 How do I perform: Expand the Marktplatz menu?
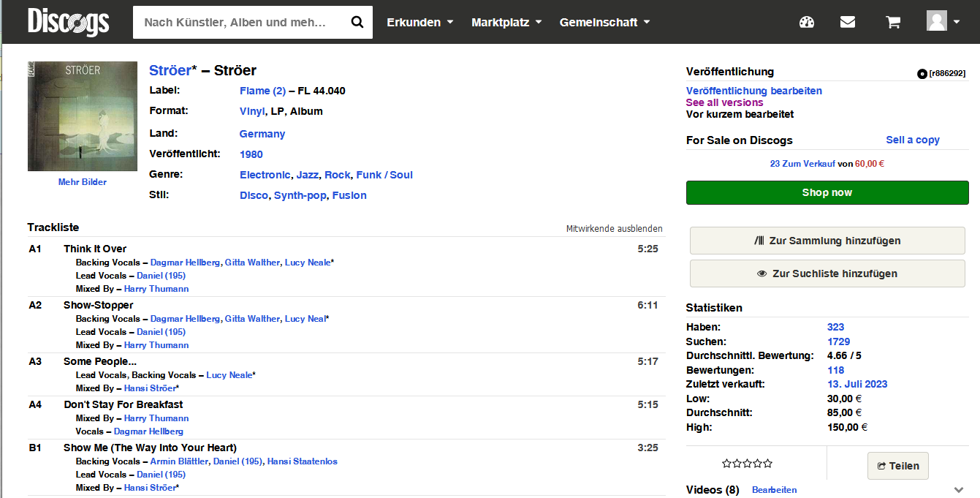click(506, 22)
